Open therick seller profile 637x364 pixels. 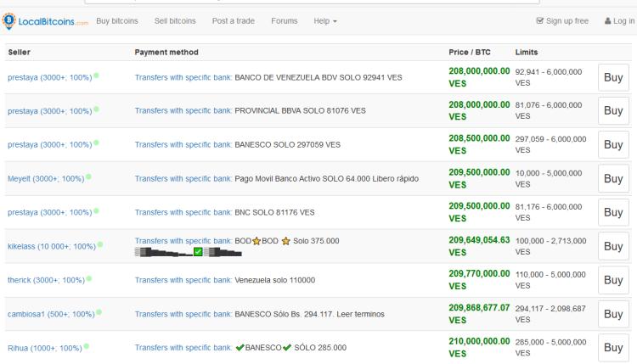(x=46, y=280)
